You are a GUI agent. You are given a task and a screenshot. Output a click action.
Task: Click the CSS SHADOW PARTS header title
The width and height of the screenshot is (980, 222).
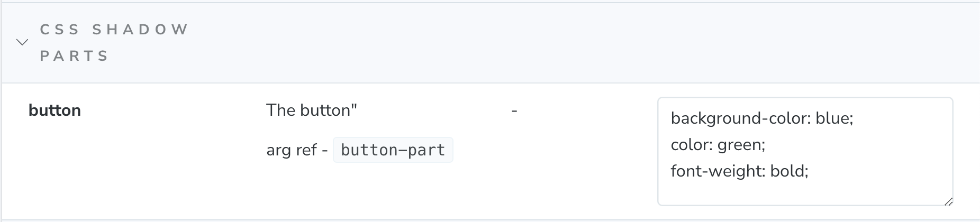114,42
